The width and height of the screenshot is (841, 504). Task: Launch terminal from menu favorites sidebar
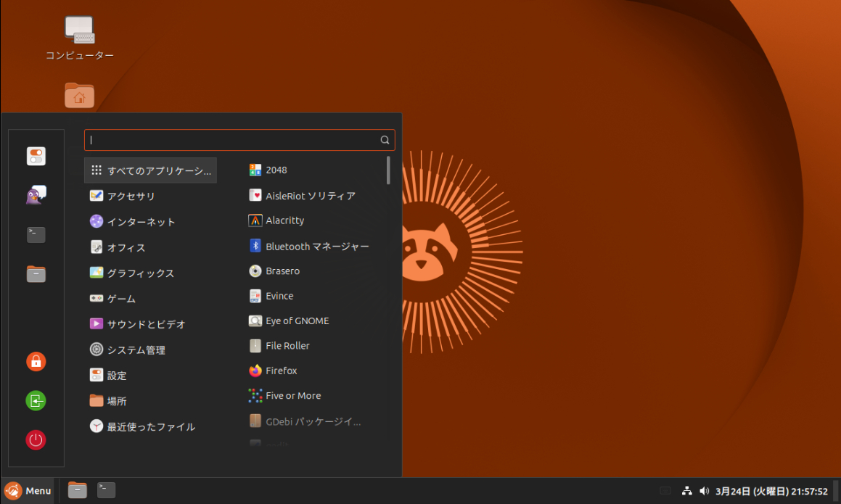coord(36,234)
